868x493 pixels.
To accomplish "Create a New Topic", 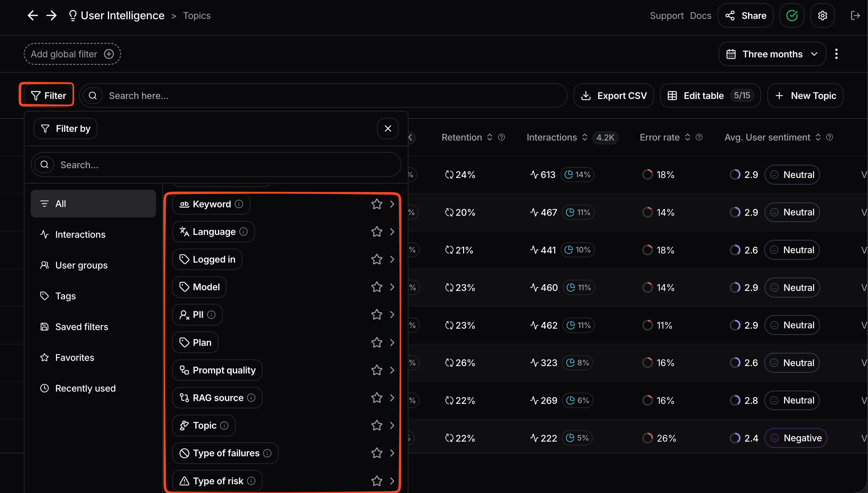I will (805, 95).
